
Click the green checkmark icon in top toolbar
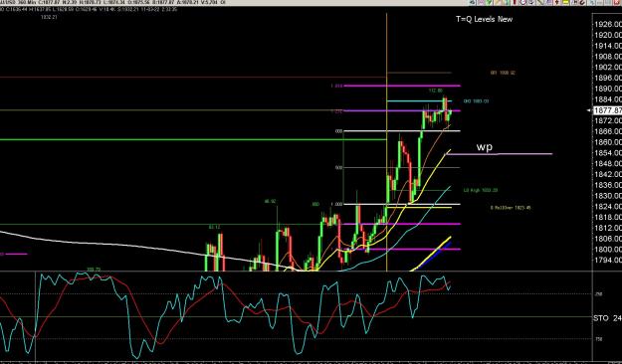[489, 2]
